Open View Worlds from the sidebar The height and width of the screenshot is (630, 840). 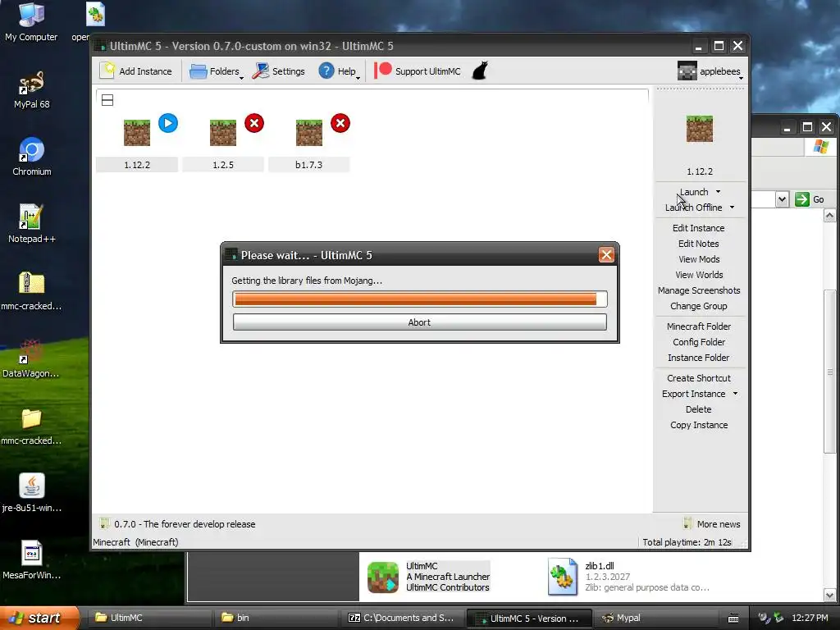point(699,274)
